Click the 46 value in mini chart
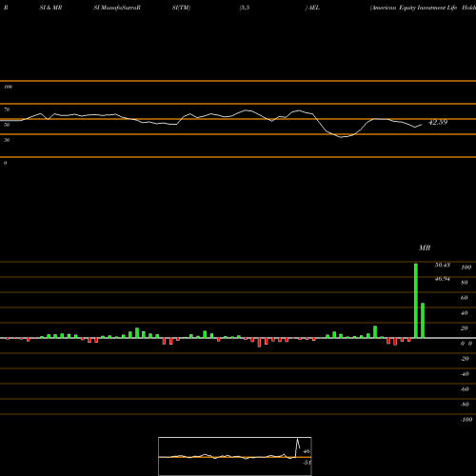This screenshot has width=476, height=476. tap(307, 451)
